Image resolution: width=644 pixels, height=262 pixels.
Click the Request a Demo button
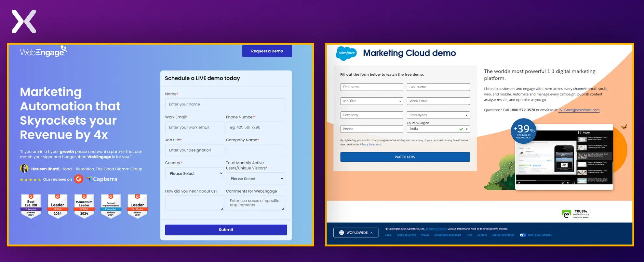pos(267,51)
